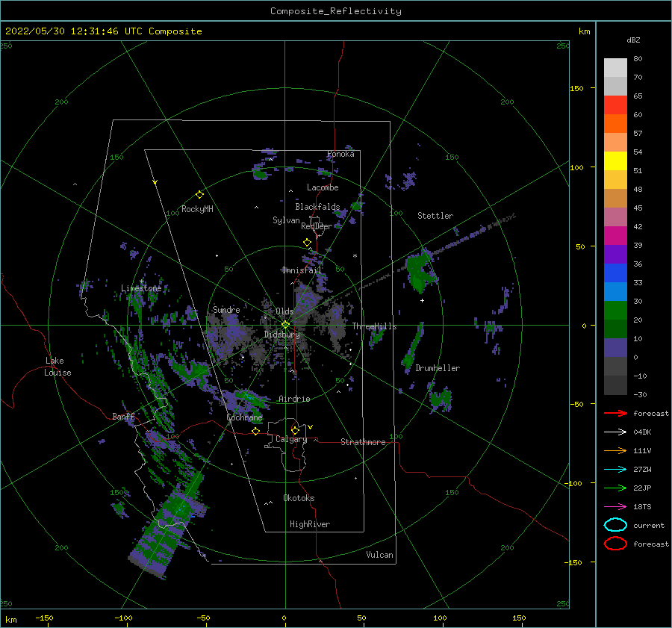Select the purple dBZ swatch above 36
672x628 pixels.
point(615,254)
